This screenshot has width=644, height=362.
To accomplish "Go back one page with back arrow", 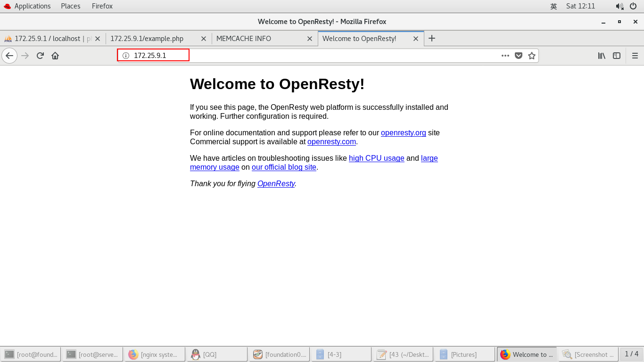I will [x=9, y=56].
